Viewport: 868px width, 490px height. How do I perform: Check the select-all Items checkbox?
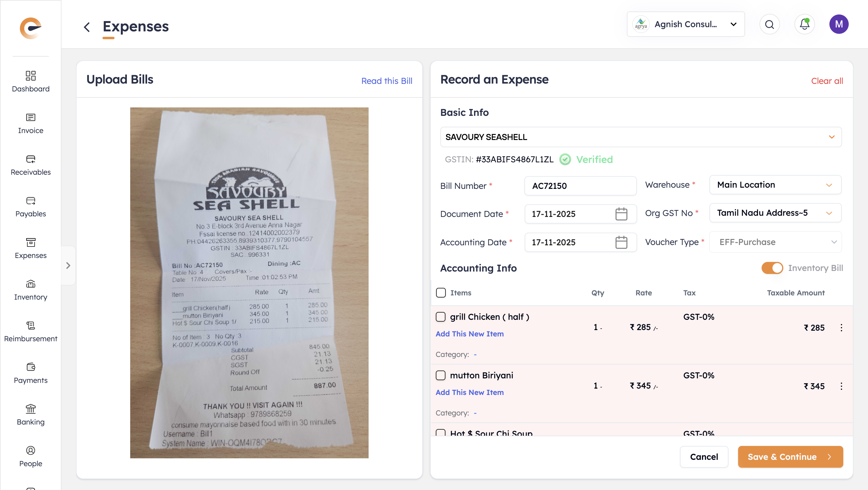tap(441, 293)
